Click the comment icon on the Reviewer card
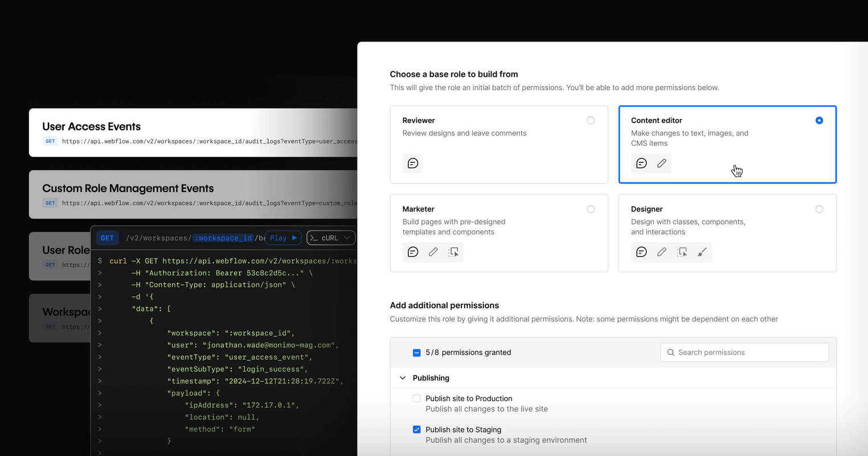 [x=412, y=163]
